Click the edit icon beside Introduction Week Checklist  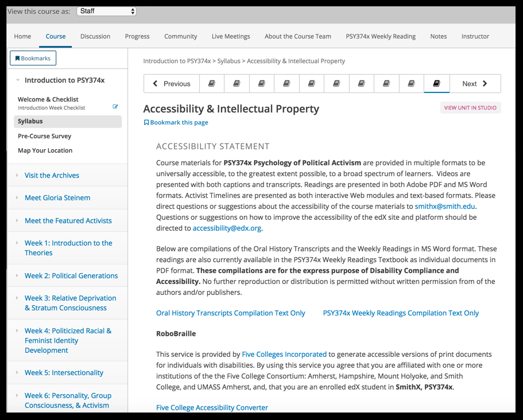coord(115,107)
